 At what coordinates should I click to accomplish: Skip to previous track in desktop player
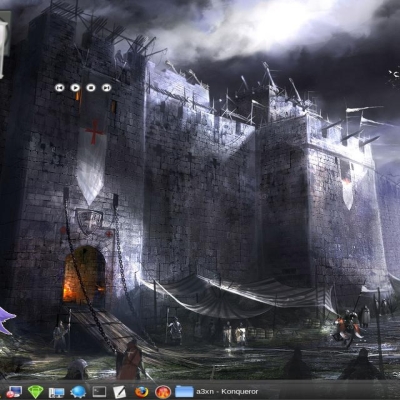click(x=59, y=88)
